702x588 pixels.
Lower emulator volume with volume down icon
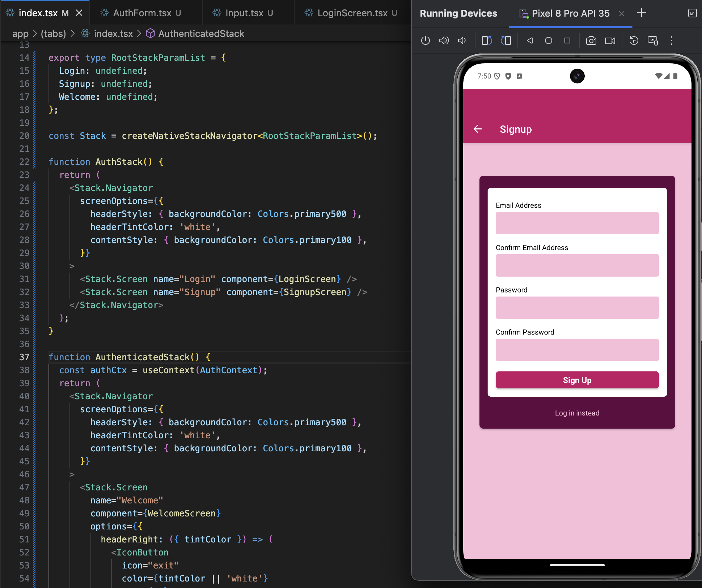462,41
